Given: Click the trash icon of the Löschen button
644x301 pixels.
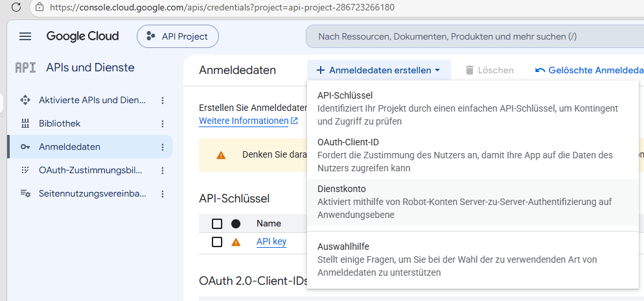Looking at the screenshot, I should 470,70.
